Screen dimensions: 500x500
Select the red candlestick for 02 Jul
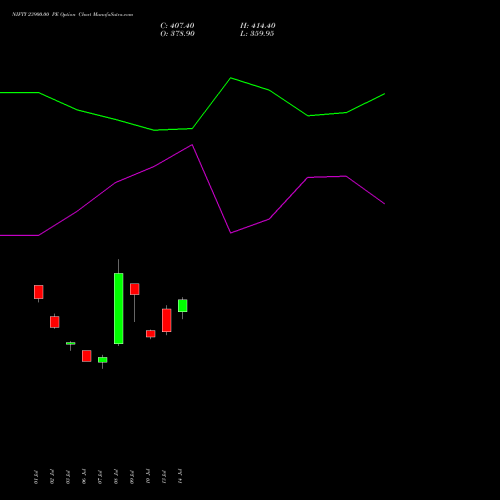coord(55,322)
